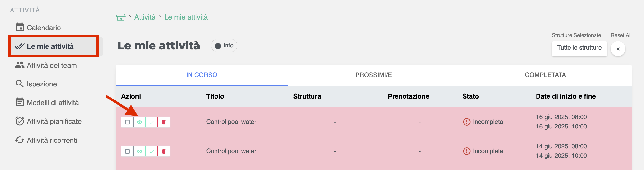Mark the 14 giu task as complete
644x170 pixels.
[152, 151]
